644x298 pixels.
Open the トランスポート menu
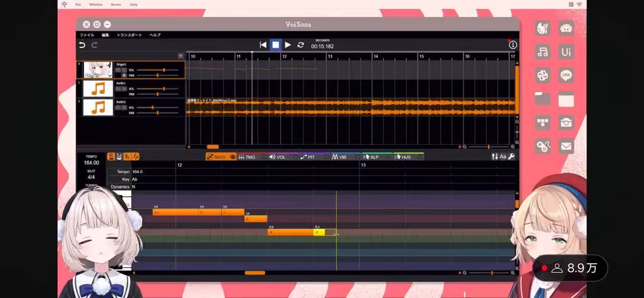click(129, 35)
